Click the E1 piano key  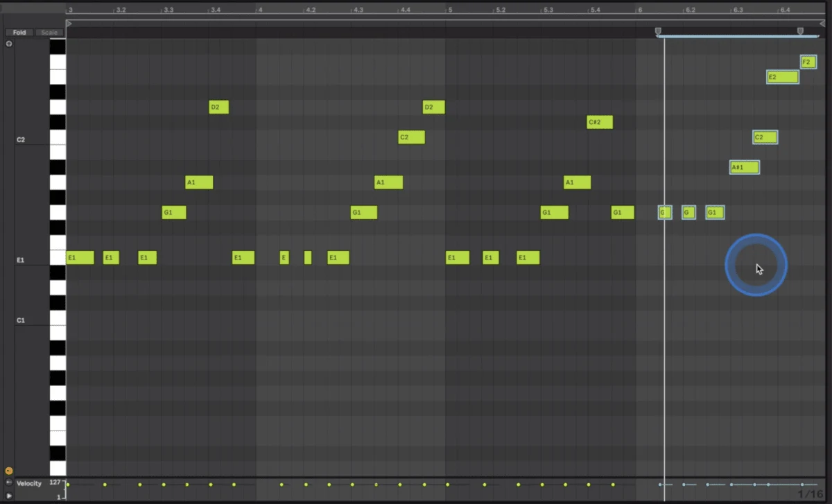tap(58, 258)
